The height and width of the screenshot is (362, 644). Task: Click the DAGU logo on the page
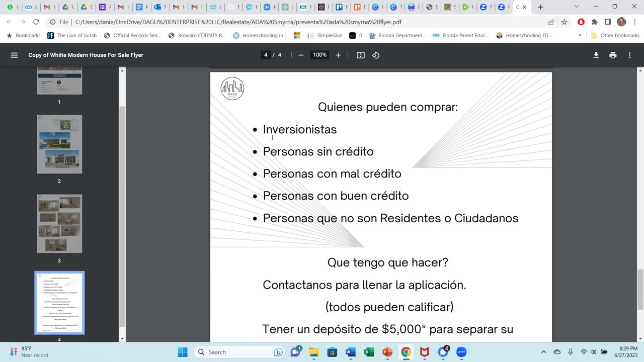(232, 88)
